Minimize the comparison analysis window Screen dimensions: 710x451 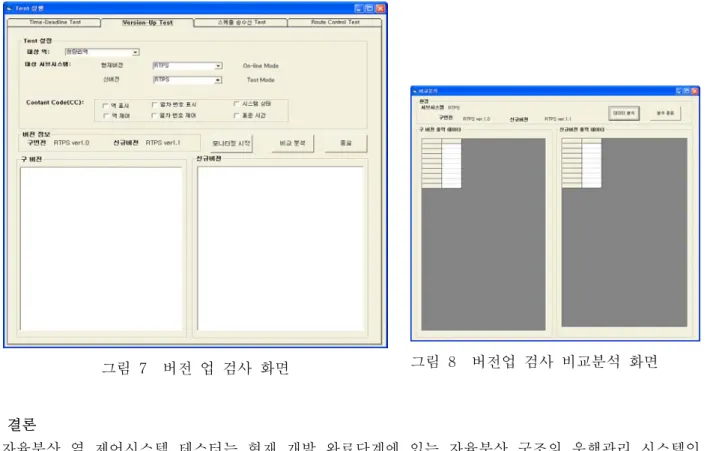tap(679, 91)
